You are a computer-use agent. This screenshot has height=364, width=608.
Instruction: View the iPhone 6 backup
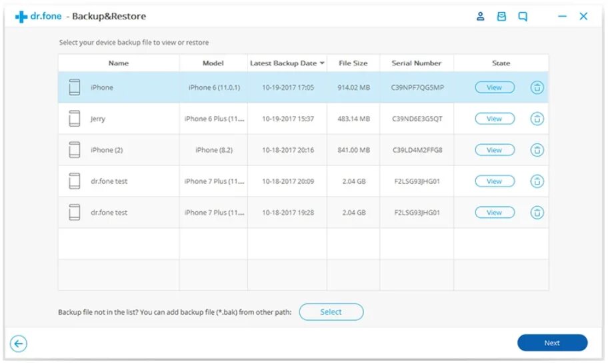(x=495, y=87)
